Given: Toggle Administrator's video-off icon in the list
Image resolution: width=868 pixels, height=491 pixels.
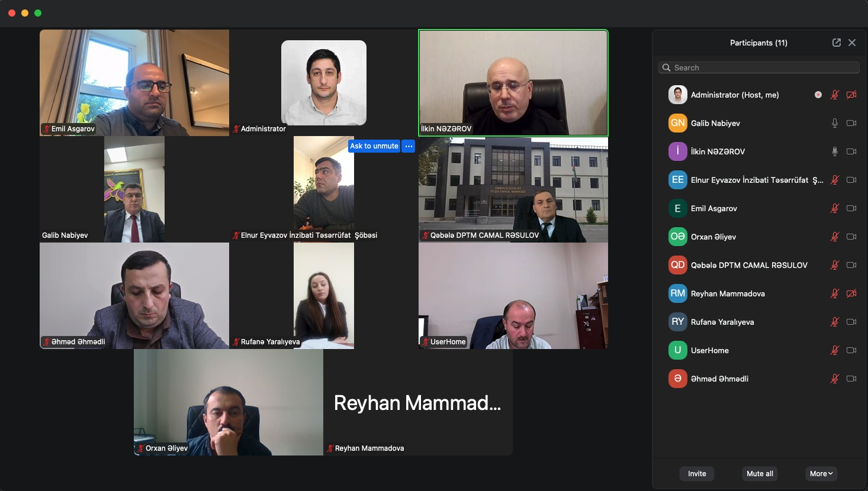Looking at the screenshot, I should tap(851, 95).
